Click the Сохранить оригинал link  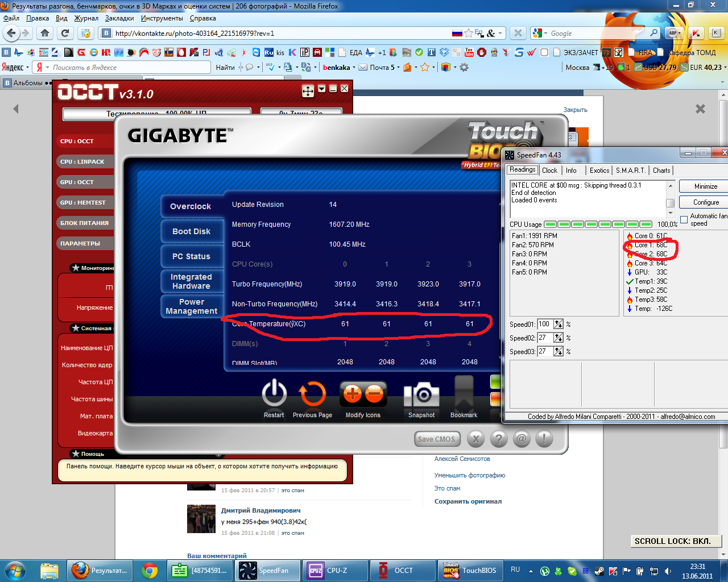point(468,501)
